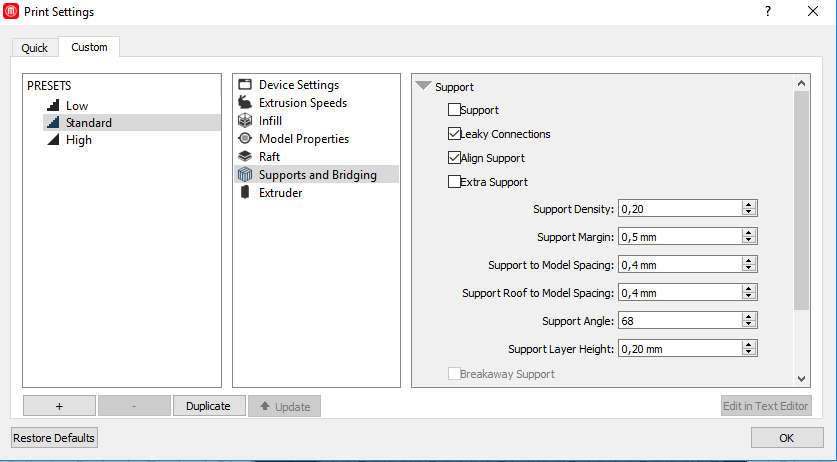This screenshot has width=837, height=462.
Task: Choose the High preset icon
Action: click(53, 140)
